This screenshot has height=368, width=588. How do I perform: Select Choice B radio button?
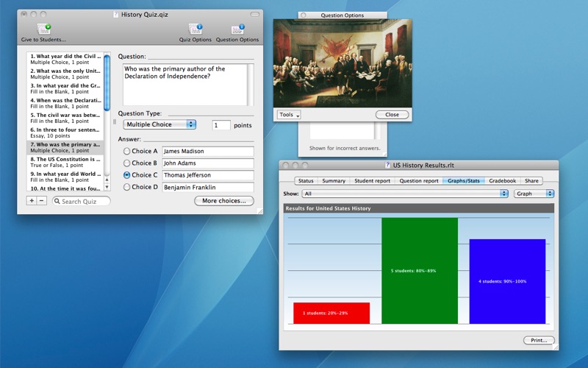click(x=126, y=163)
